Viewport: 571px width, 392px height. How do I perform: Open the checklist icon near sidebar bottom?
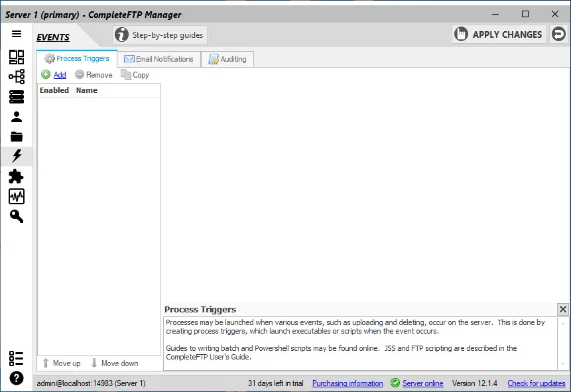(x=17, y=358)
